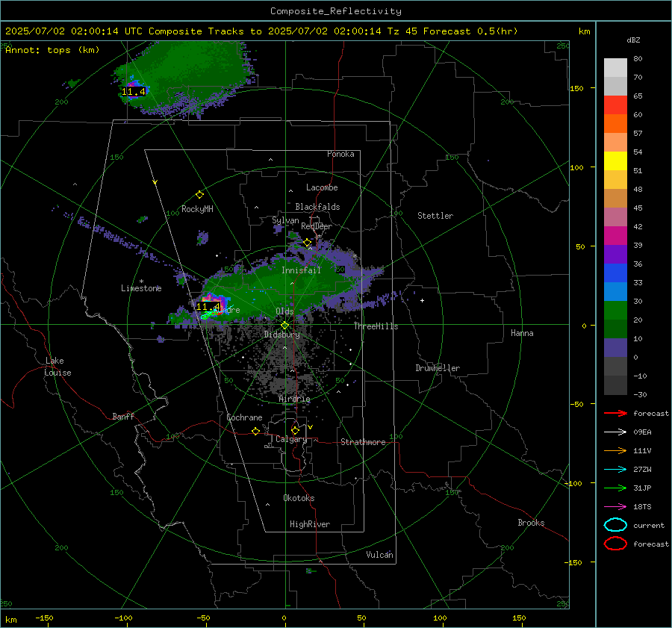Pick the orange 57-60 dBZ swatch
Screen dimensions: 672x628
pyautogui.click(x=615, y=123)
